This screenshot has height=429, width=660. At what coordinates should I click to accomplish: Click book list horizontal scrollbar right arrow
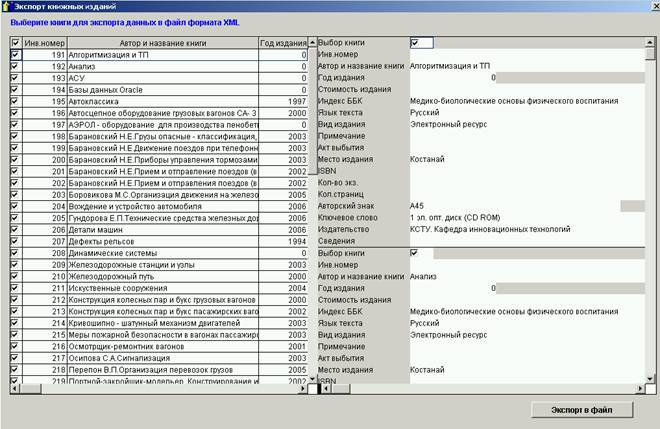(x=303, y=389)
